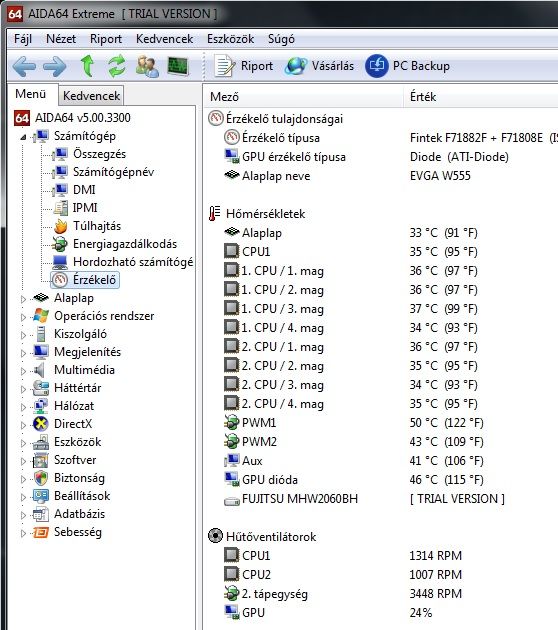Expand the Alaplap tree node
558x630 pixels.
click(23, 299)
